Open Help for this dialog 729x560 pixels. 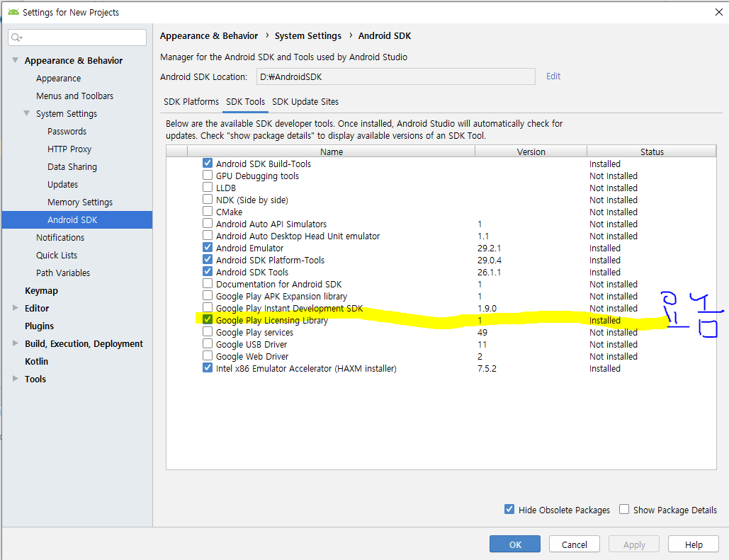pyautogui.click(x=694, y=544)
